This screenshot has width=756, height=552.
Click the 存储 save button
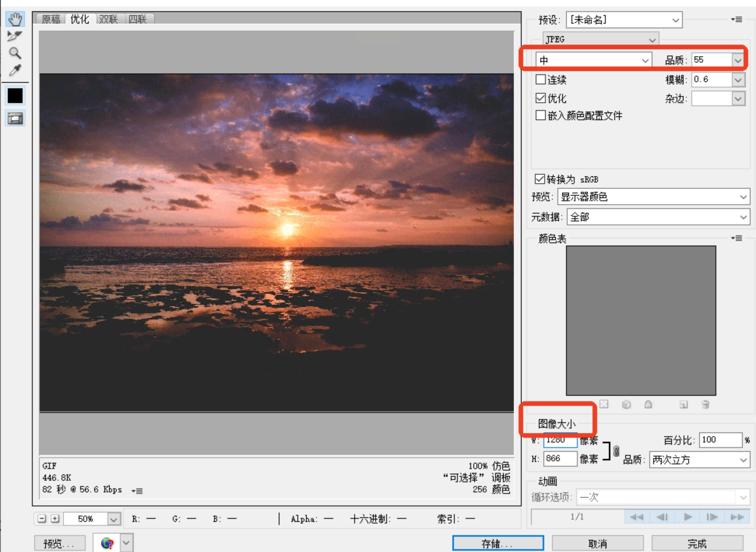click(498, 543)
